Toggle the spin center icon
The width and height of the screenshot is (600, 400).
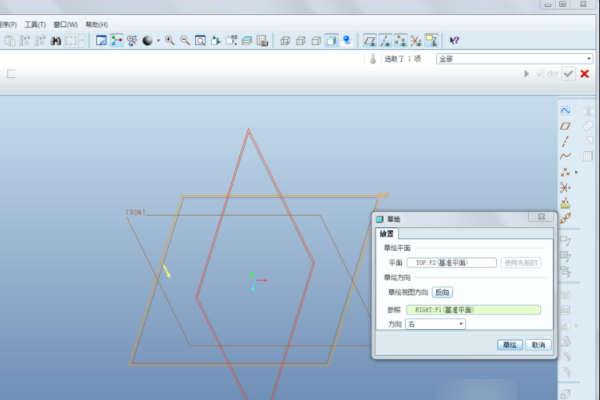117,41
